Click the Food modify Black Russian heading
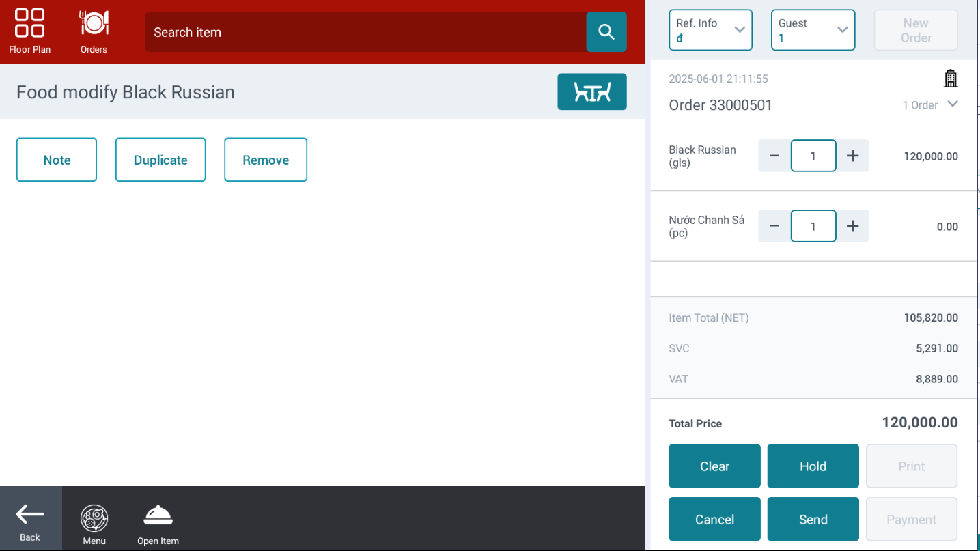 click(x=126, y=92)
